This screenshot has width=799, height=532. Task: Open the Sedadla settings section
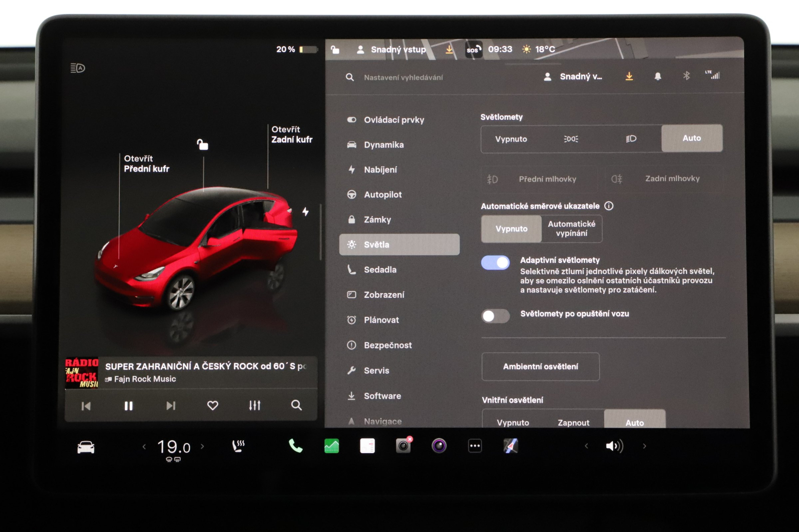click(x=381, y=269)
